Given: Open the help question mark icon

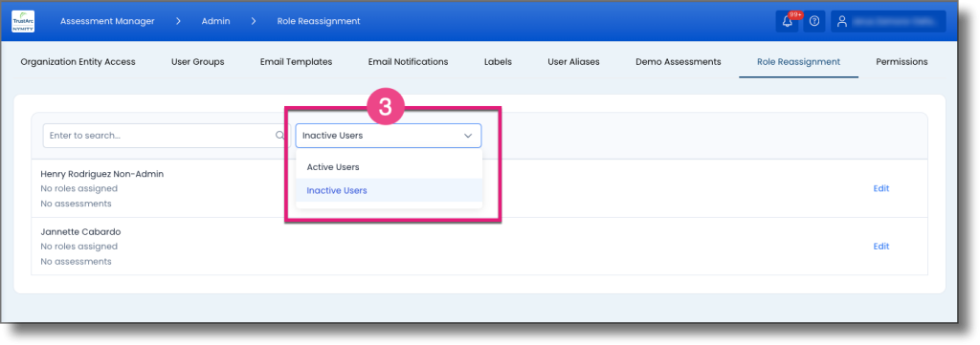Looking at the screenshot, I should [813, 21].
